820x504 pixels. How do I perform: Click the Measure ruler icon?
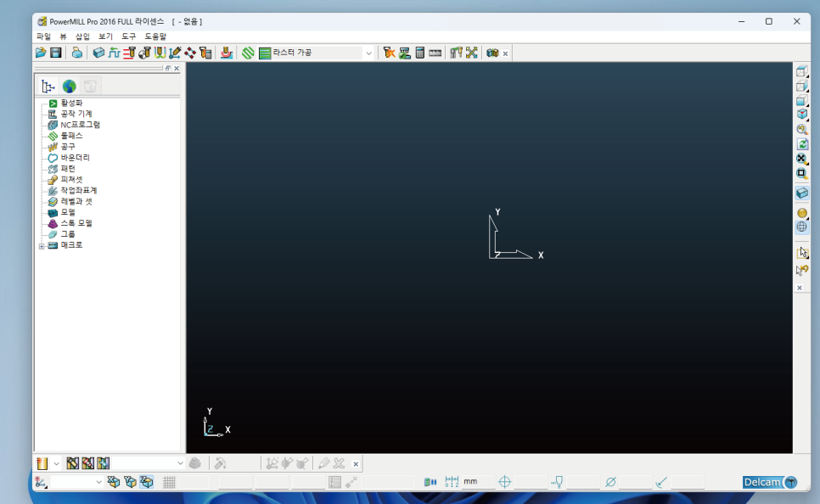[435, 53]
